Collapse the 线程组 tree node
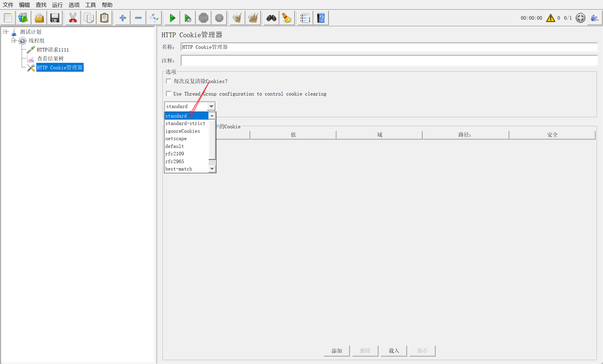The image size is (603, 364). [x=13, y=40]
